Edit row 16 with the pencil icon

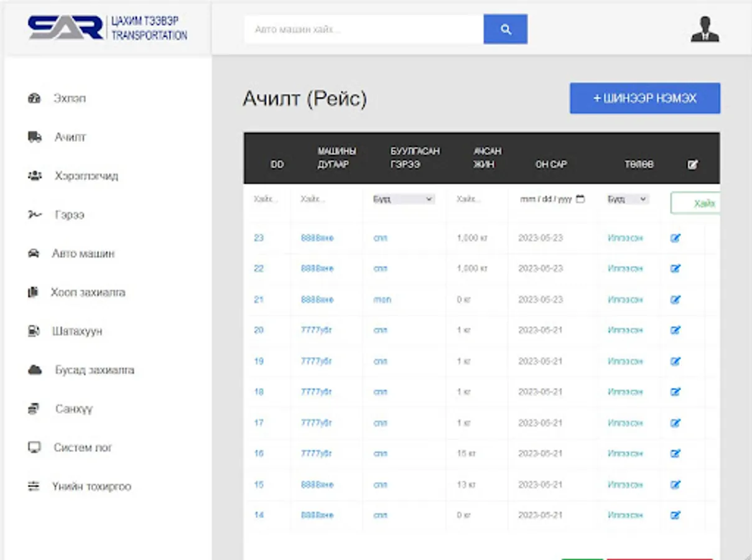click(x=675, y=454)
